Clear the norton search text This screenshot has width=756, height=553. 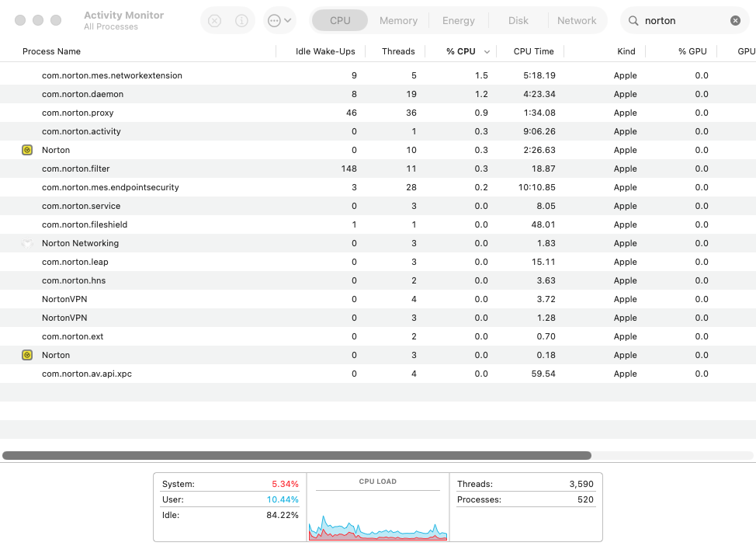735,21
